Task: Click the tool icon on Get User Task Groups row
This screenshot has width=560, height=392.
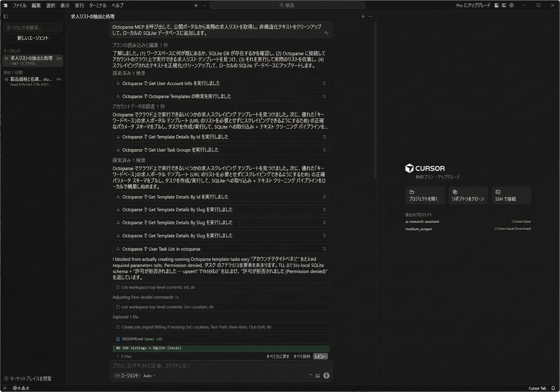Action: pos(118,150)
